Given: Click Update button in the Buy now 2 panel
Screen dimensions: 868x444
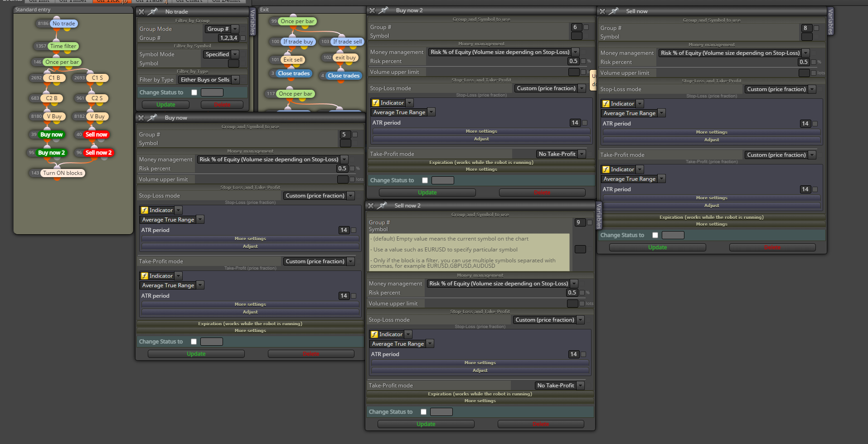Looking at the screenshot, I should [x=427, y=193].
